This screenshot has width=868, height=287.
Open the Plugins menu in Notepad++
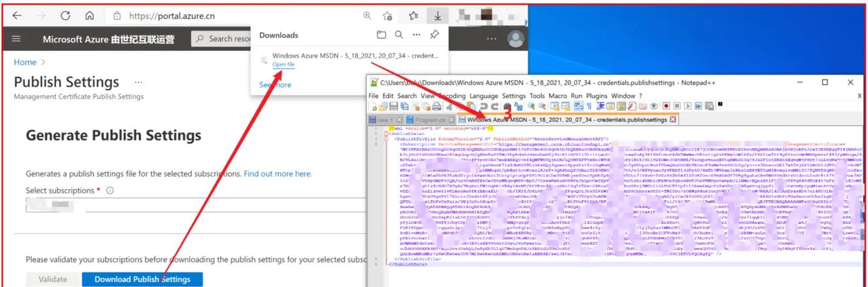[595, 96]
